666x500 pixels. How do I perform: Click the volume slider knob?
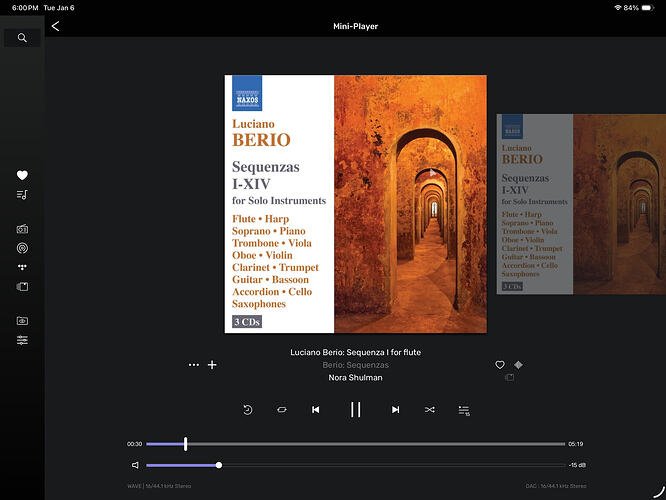pos(219,465)
